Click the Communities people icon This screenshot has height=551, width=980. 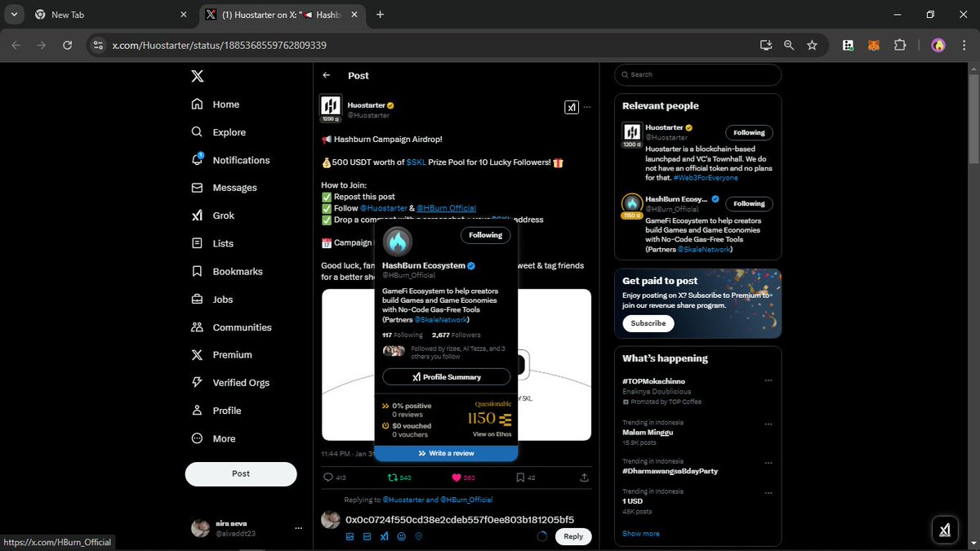point(197,327)
